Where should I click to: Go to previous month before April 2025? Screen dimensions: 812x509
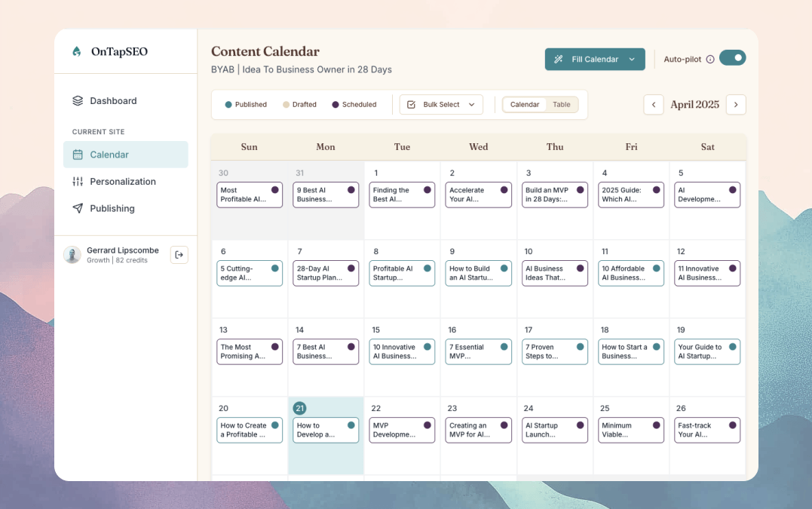[x=654, y=105]
